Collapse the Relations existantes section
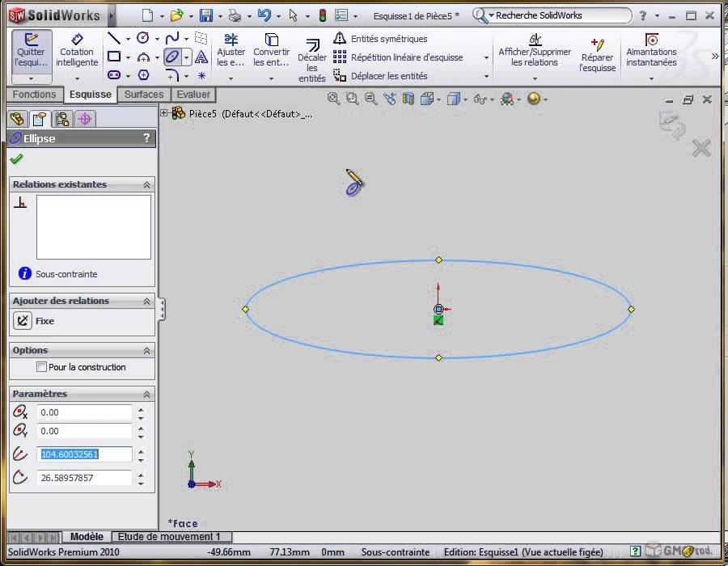Image resolution: width=728 pixels, height=566 pixels. click(x=146, y=184)
